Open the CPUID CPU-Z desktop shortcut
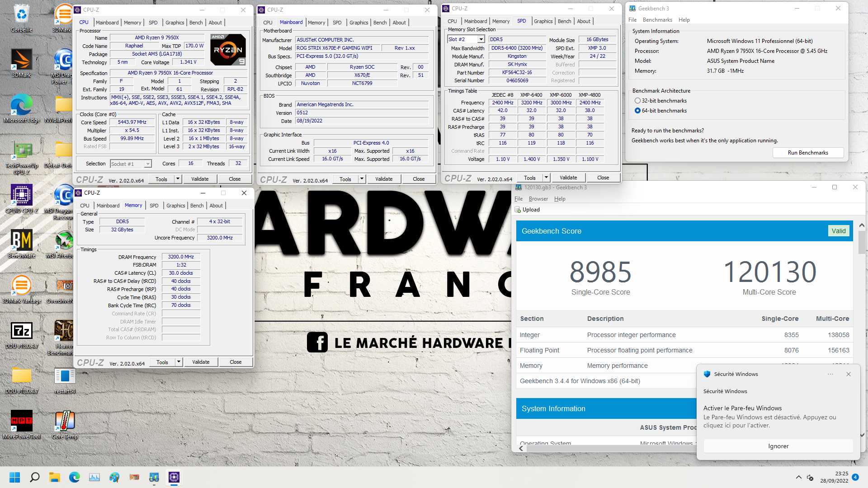The image size is (868, 488). (21, 199)
